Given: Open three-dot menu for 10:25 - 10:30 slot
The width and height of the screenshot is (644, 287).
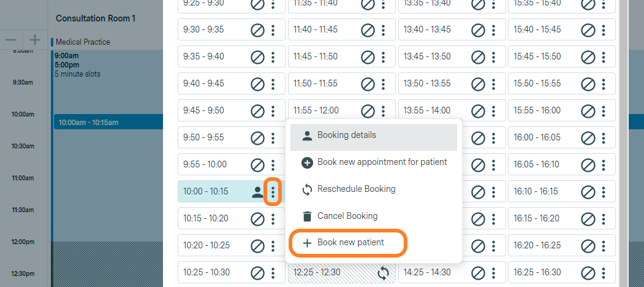Looking at the screenshot, I should [273, 272].
